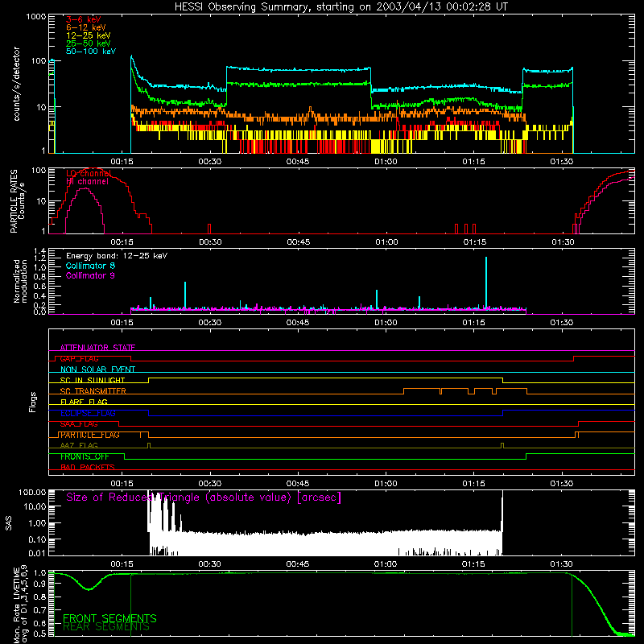The width and height of the screenshot is (644, 644).
Task: Select the 12-25 keV legend label
Action: pos(89,35)
